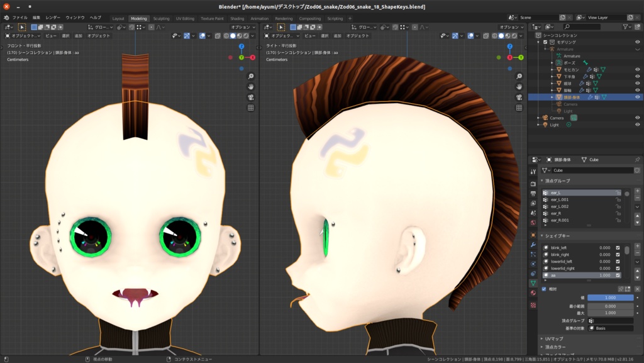This screenshot has height=363, width=644.
Task: Click the viewport camera view icon
Action: click(x=251, y=97)
